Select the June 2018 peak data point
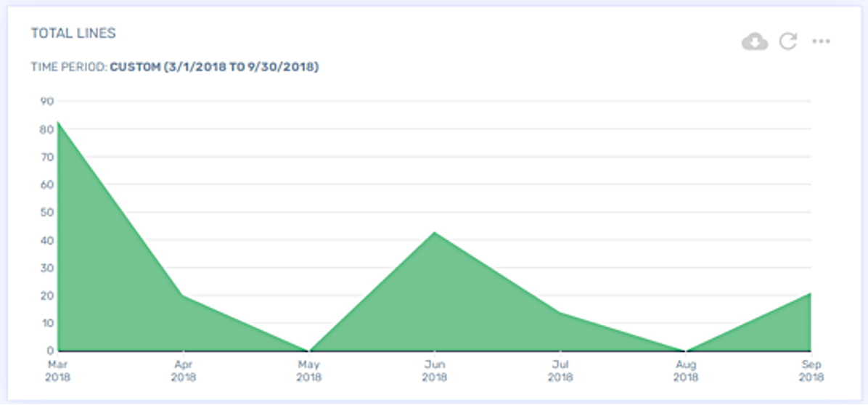 coord(434,232)
